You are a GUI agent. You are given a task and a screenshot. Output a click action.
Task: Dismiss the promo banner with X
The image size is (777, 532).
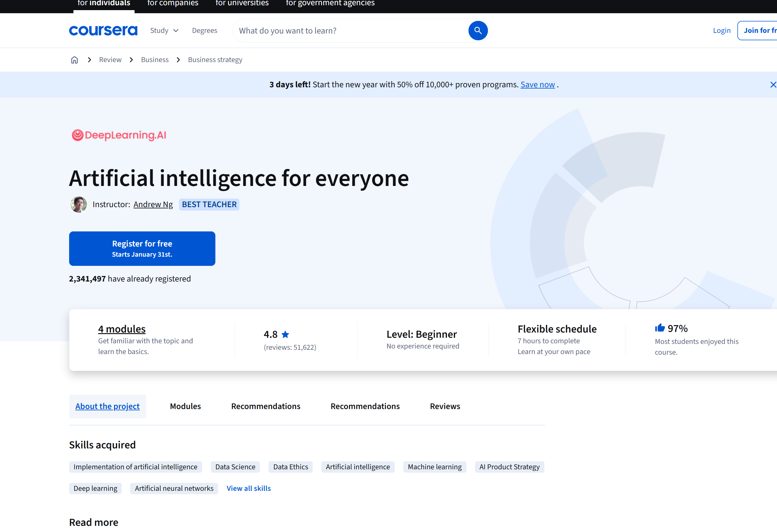tap(773, 85)
